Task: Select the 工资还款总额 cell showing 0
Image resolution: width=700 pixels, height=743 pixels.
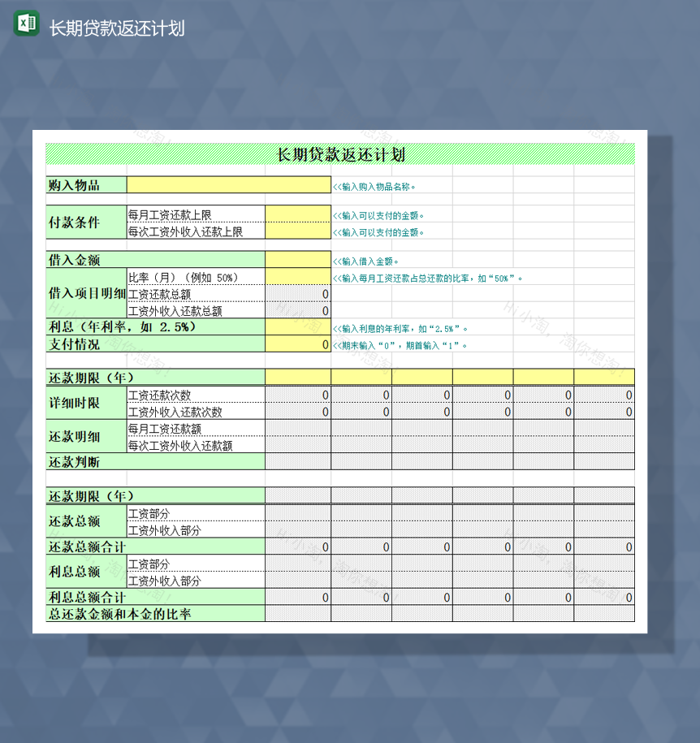Action: click(297, 294)
